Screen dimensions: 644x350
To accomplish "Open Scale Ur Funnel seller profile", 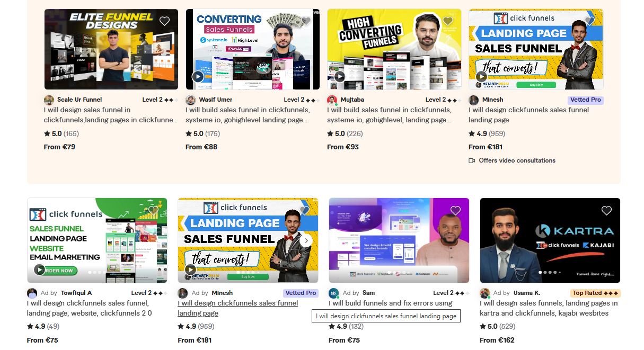I will point(80,100).
